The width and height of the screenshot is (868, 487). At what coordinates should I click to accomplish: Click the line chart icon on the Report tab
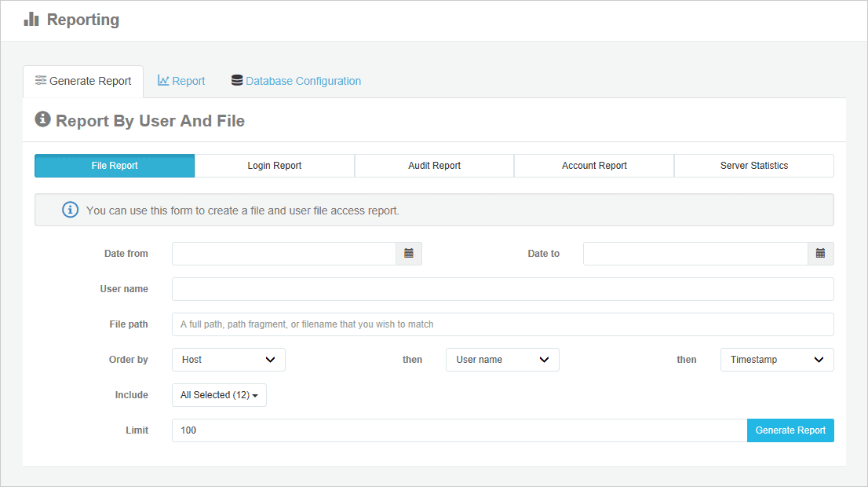[162, 80]
